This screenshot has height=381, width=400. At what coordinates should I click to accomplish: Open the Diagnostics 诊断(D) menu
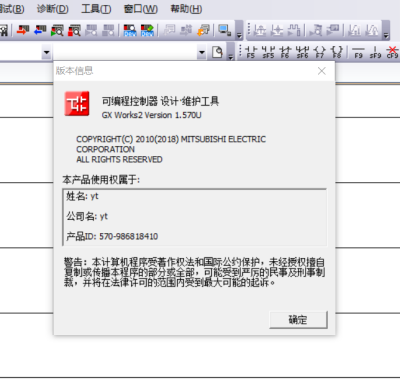pos(53,9)
